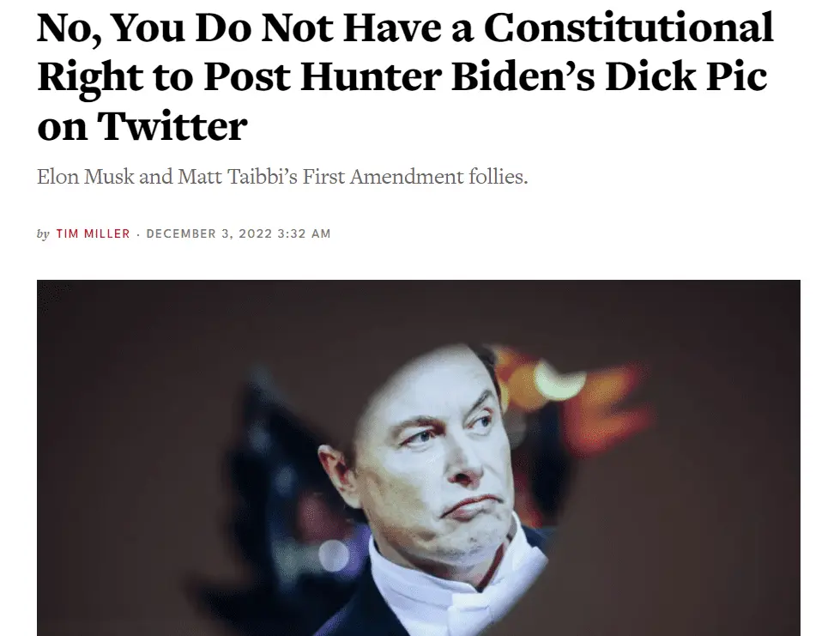Click the 3:32 AM timestamp
Viewport: 840px width, 636px height.
click(305, 233)
